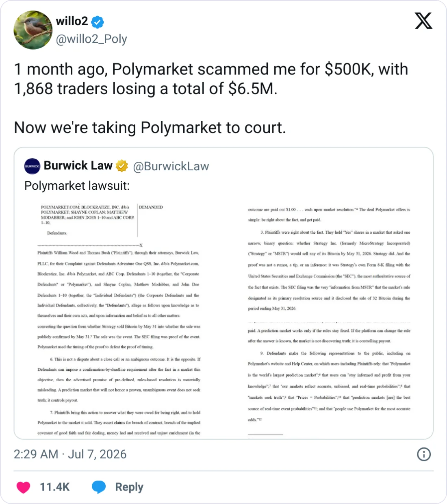Open the @willo2_Poly handle link

[x=91, y=39]
